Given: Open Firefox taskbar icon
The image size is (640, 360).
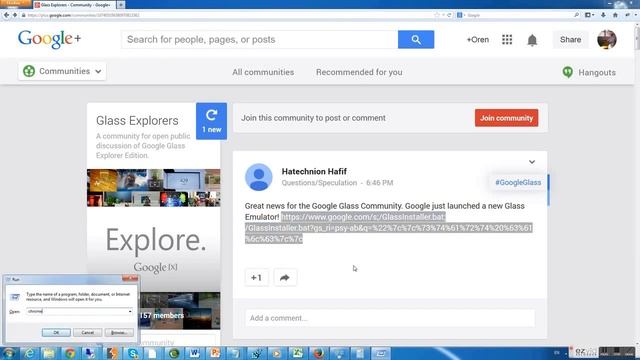Looking at the screenshot, I should (318, 353).
